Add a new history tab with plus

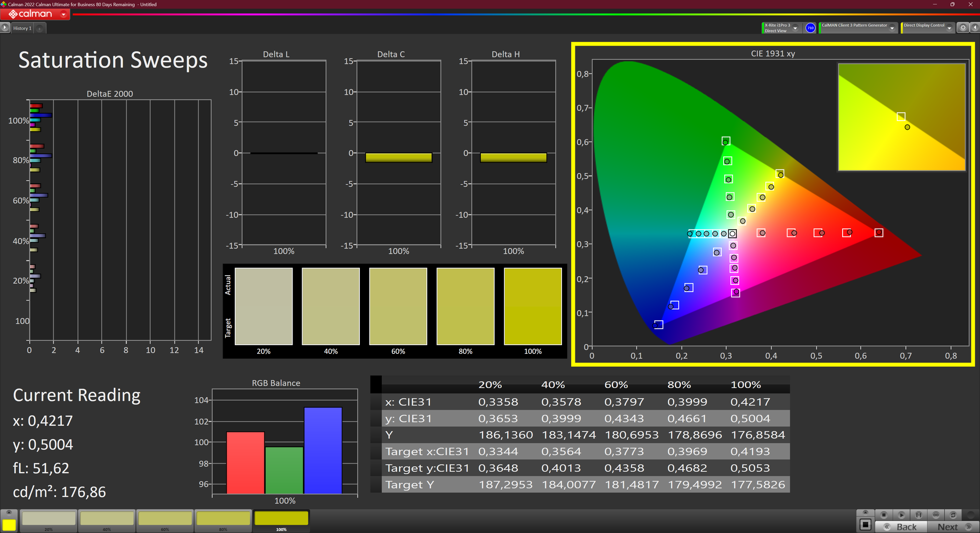40,28
